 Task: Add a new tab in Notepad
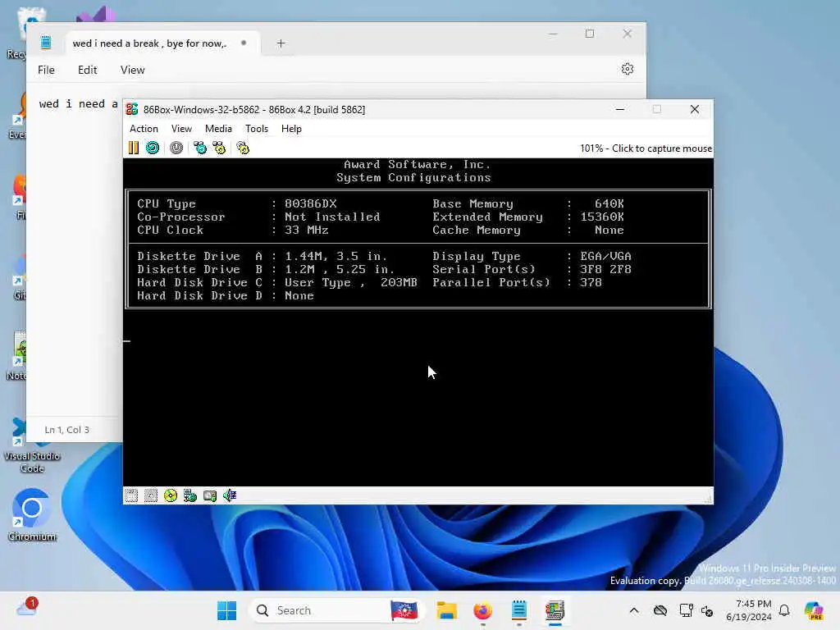[x=281, y=43]
